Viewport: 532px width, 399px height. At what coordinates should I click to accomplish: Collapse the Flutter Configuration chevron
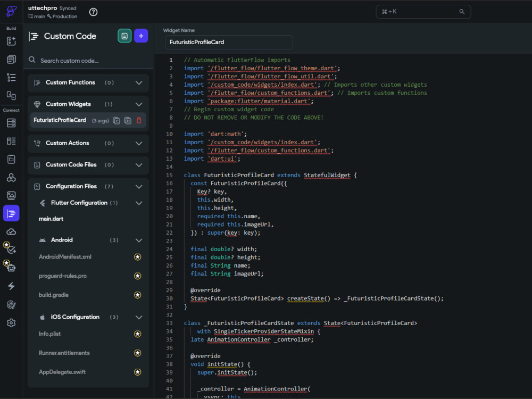coord(139,203)
